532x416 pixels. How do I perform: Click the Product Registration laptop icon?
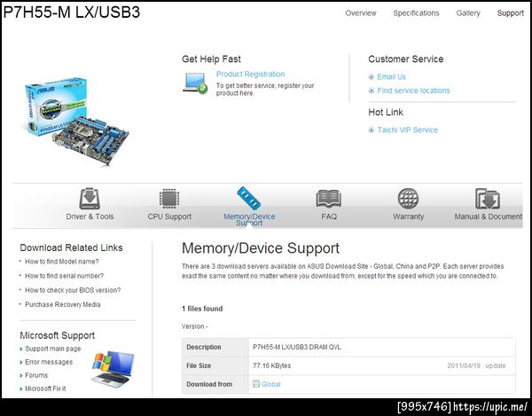[195, 82]
